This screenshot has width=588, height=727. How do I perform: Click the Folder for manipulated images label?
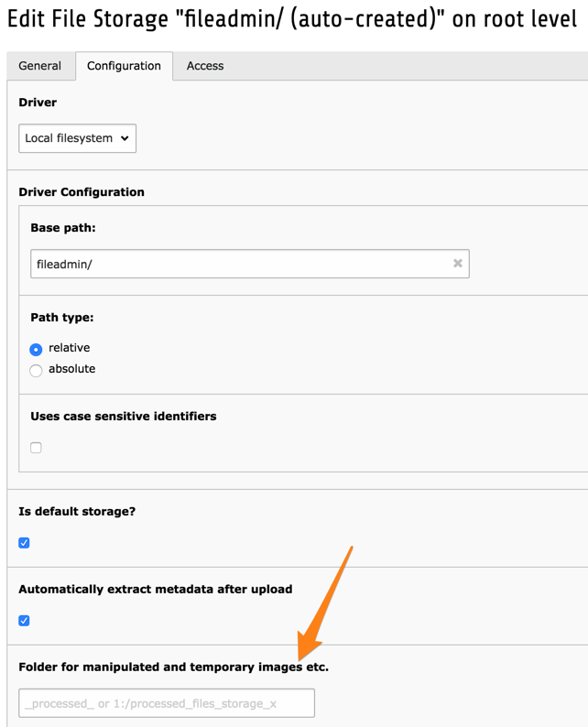coord(173,667)
